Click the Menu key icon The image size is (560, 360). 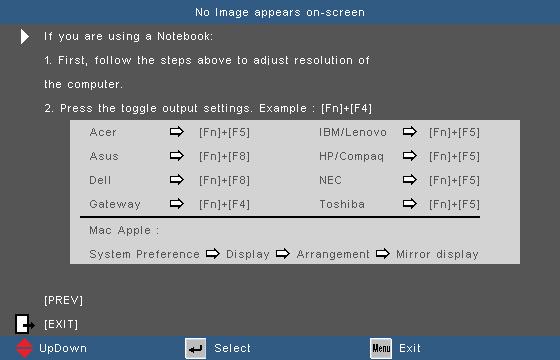coord(381,349)
